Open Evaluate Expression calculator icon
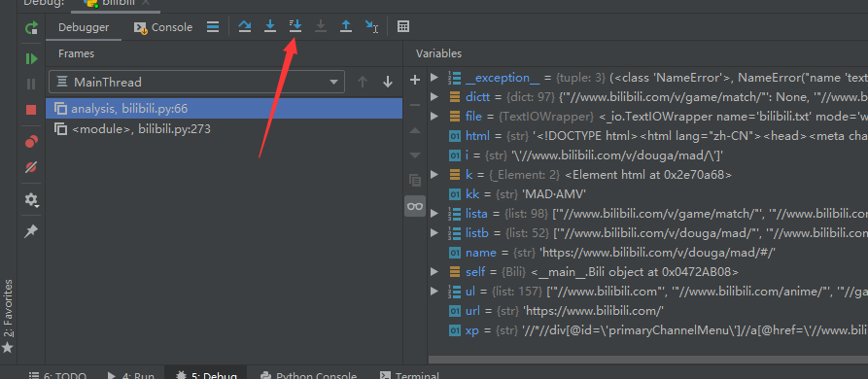868x379 pixels. coord(403,26)
